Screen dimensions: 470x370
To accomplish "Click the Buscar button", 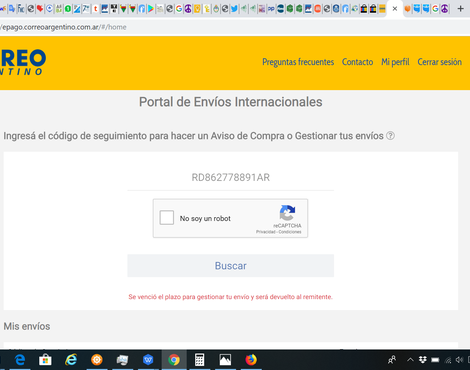I will [230, 266].
